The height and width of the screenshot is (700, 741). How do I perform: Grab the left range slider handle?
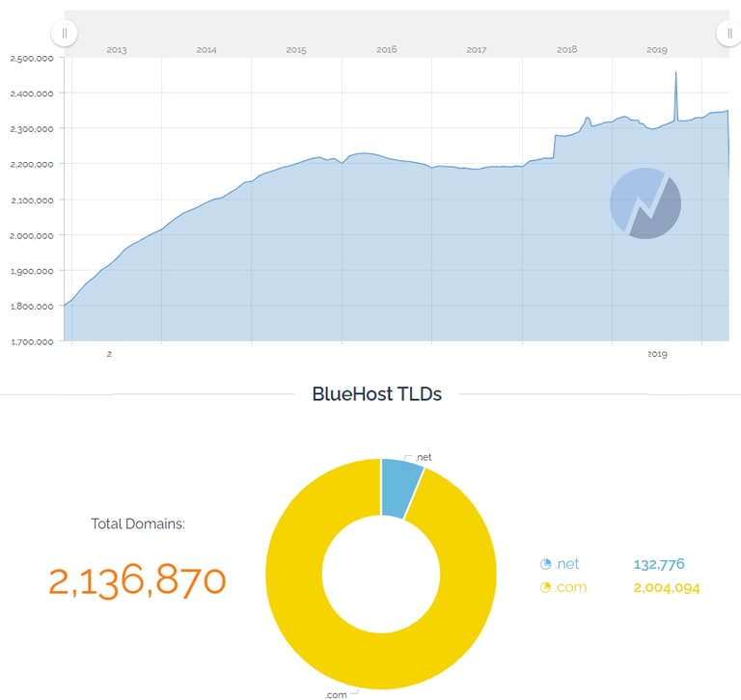(x=65, y=33)
